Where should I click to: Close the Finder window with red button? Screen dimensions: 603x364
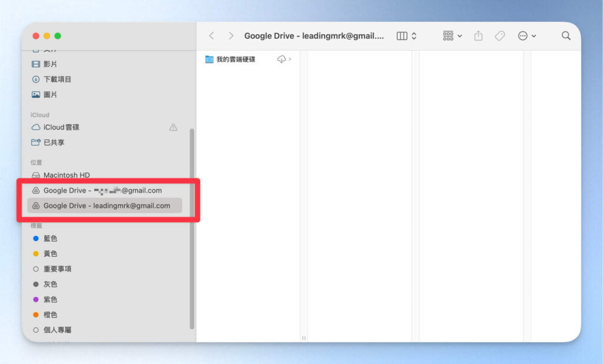[36, 36]
